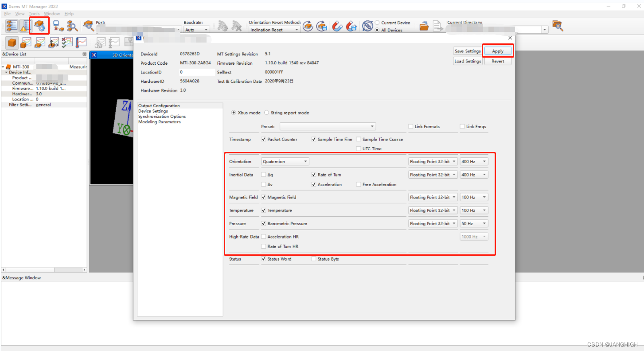Image resolution: width=644 pixels, height=351 pixels.
Task: Open the Tools menu
Action: [34, 14]
